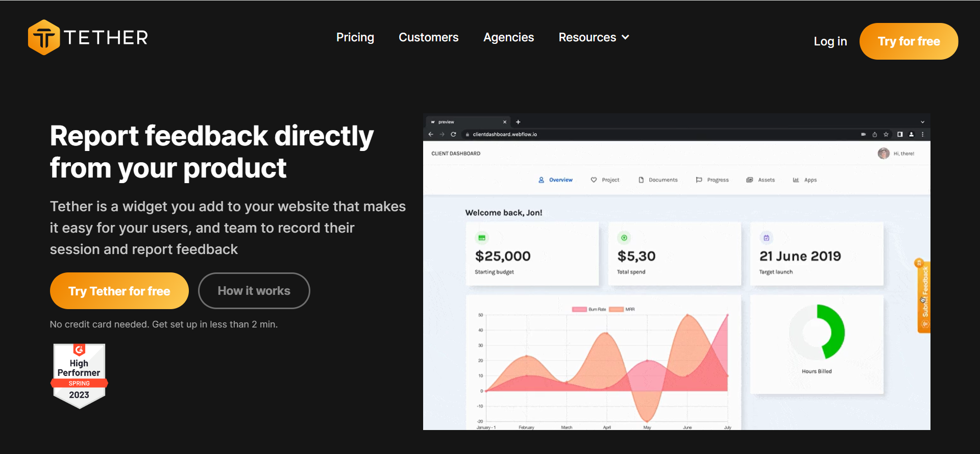The image size is (980, 454).
Task: Click the G2 High Performer badge
Action: click(x=79, y=375)
